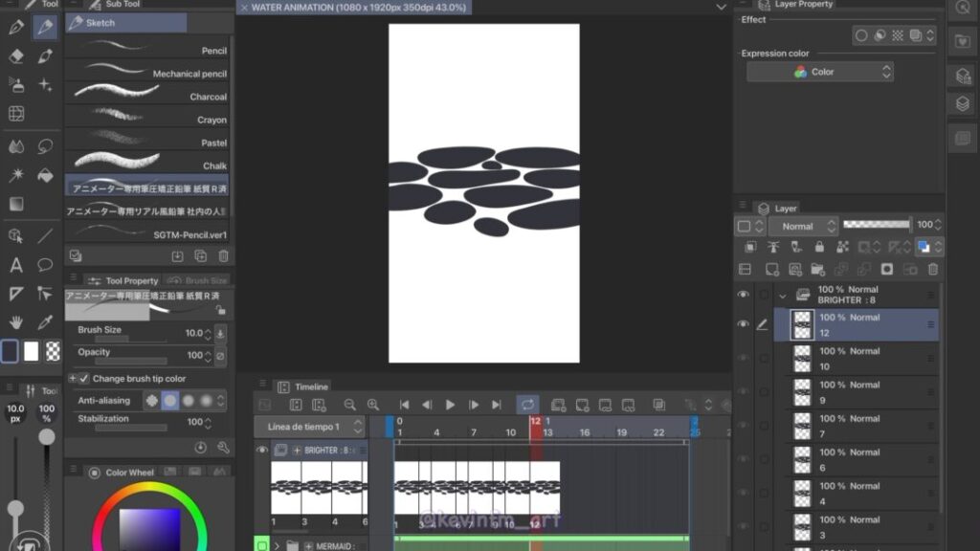Screen dimensions: 980x551
Task: Select the weak anti-aliasing option
Action: click(170, 401)
